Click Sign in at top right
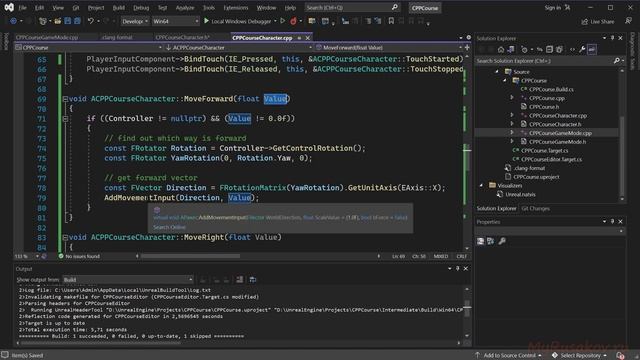 553,7
